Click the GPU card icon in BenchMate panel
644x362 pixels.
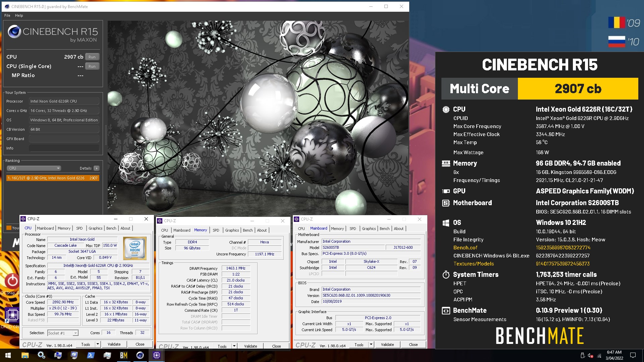(446, 191)
